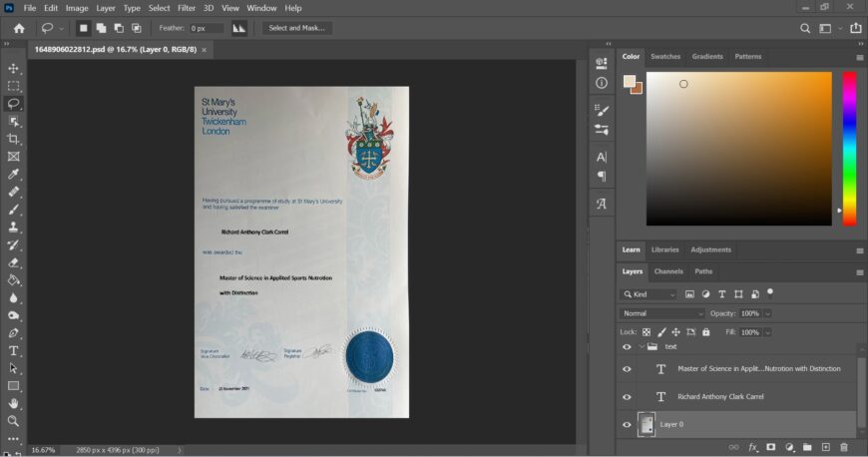Viewport: 868px width, 457px height.
Task: Open the Character panel icon
Action: click(x=602, y=158)
